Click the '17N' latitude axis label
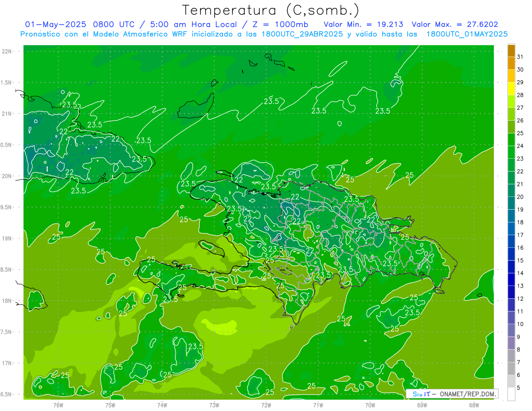This screenshot has width=532, height=411. pos(8,363)
